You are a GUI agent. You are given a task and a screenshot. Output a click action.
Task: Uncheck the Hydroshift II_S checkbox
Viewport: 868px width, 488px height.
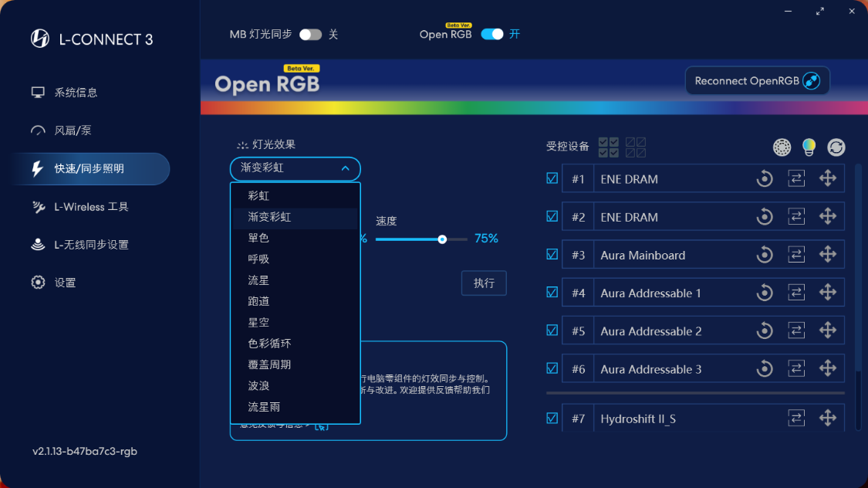552,419
